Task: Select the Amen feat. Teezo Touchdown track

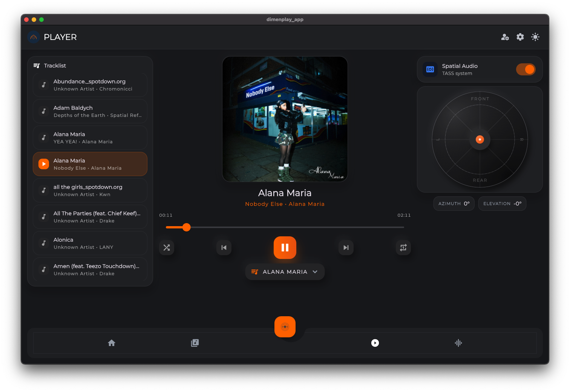Action: click(x=90, y=269)
